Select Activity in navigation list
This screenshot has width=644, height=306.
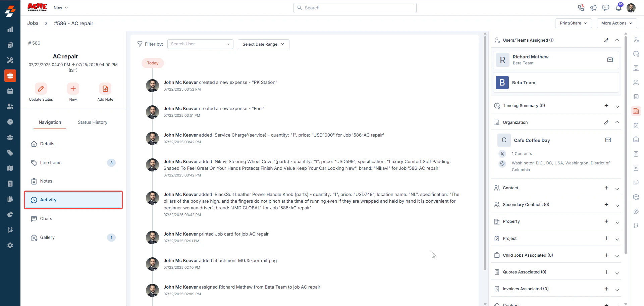pyautogui.click(x=73, y=200)
